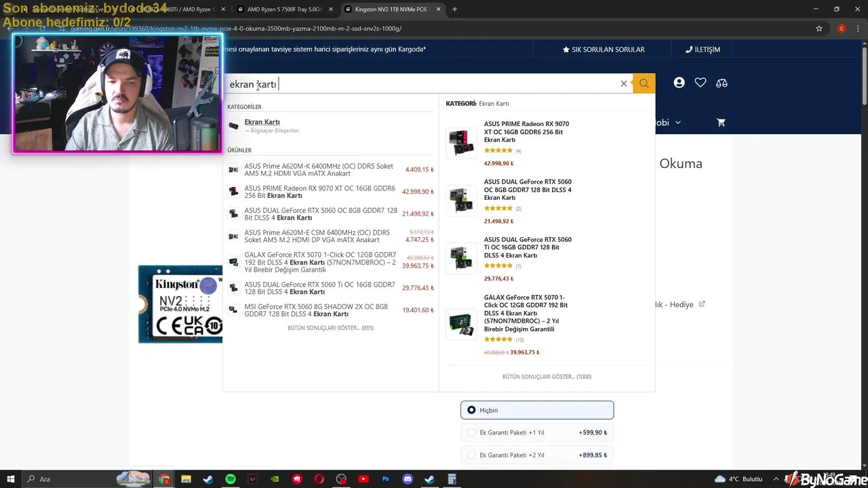The width and height of the screenshot is (868, 488).
Task: Click the star rating of the RX 9070 XT card
Action: pos(498,150)
